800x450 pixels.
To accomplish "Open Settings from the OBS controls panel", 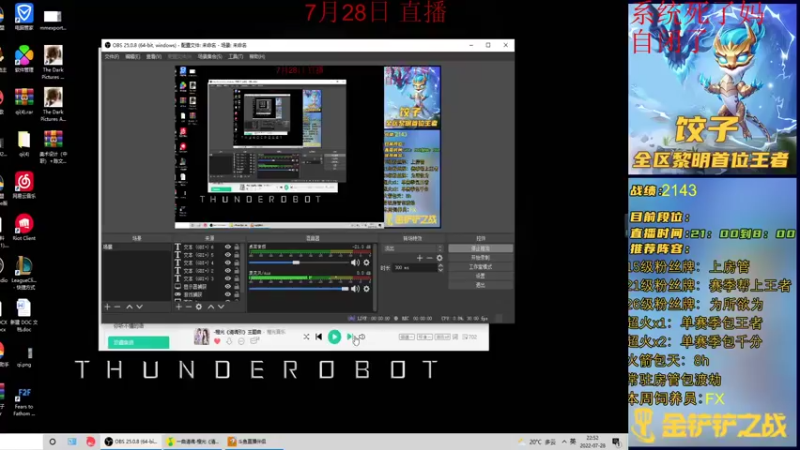I will coord(481,276).
